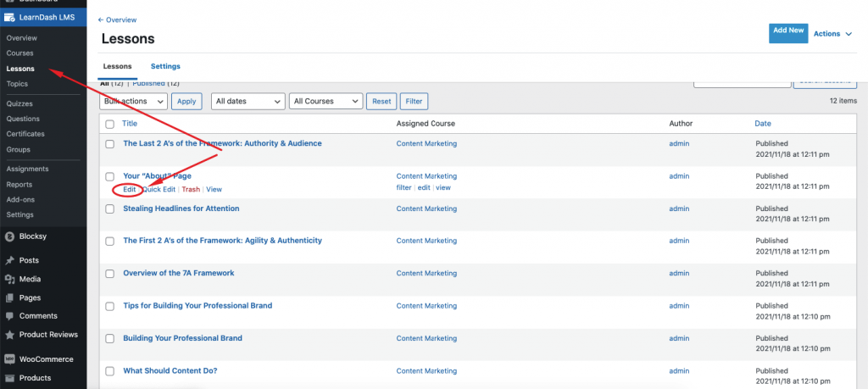Click the Apply button
The width and height of the screenshot is (868, 389).
[x=186, y=101]
